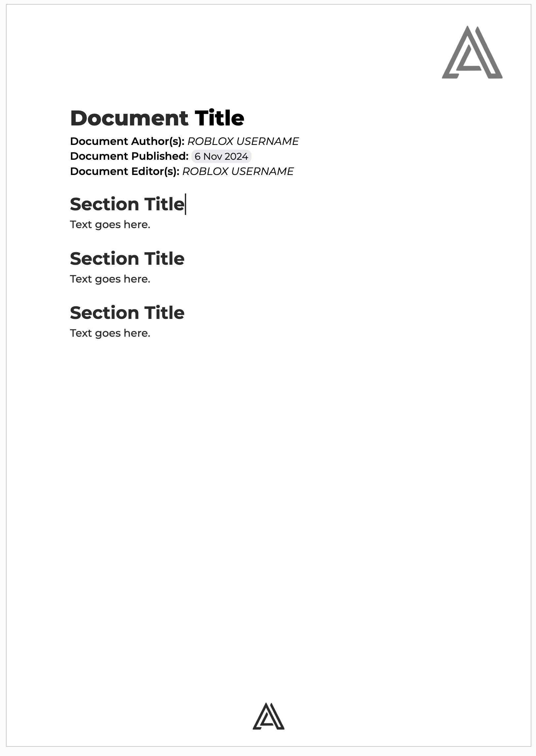
Task: Click the word "Title" in main document title
Action: (219, 118)
